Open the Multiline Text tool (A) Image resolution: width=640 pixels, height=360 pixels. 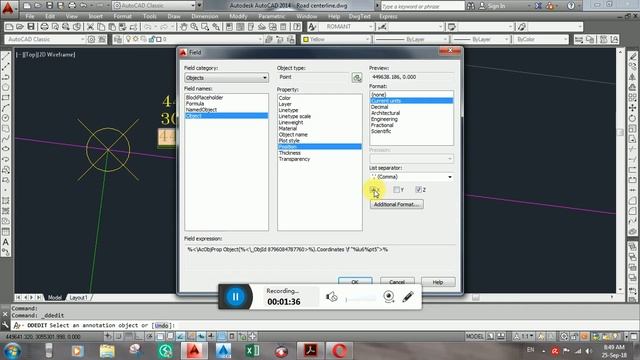point(6,242)
